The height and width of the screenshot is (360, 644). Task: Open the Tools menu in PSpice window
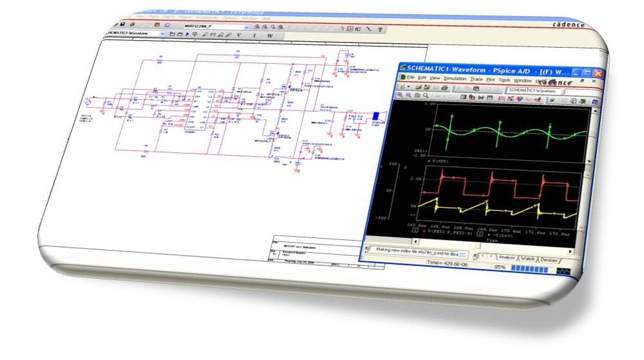pyautogui.click(x=504, y=80)
